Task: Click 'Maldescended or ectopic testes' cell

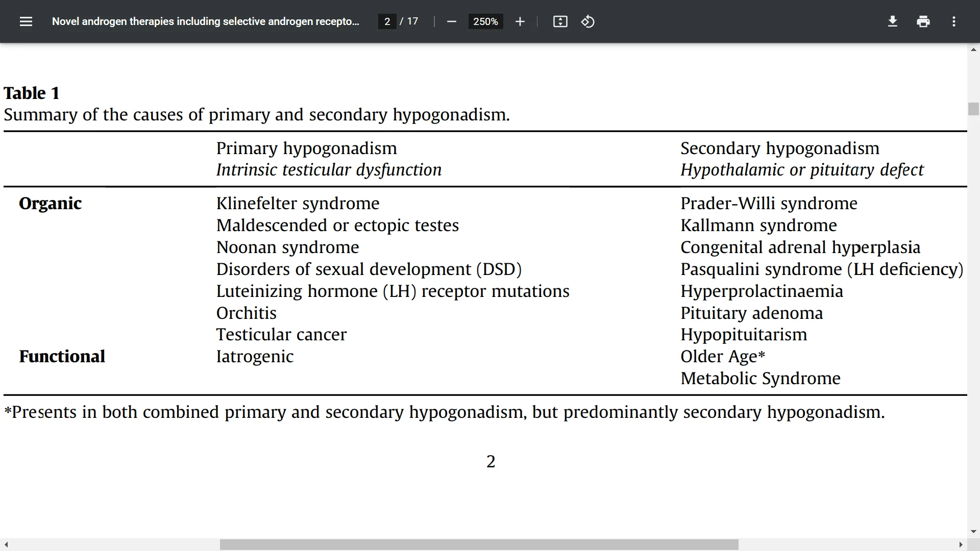Action: pyautogui.click(x=337, y=225)
